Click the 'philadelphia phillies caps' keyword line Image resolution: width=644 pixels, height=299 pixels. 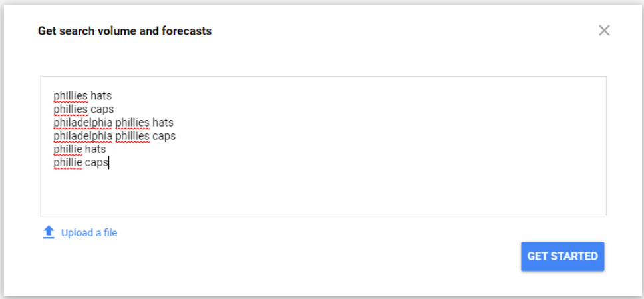coord(114,136)
